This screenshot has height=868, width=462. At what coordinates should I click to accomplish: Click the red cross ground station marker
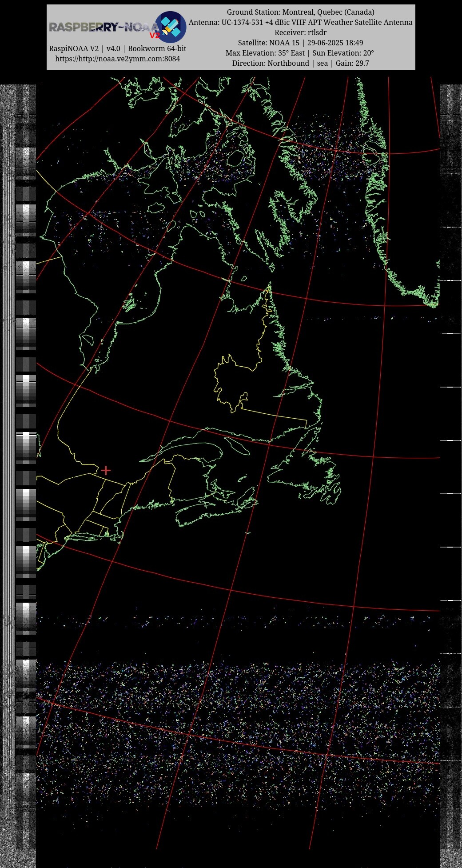tap(106, 470)
